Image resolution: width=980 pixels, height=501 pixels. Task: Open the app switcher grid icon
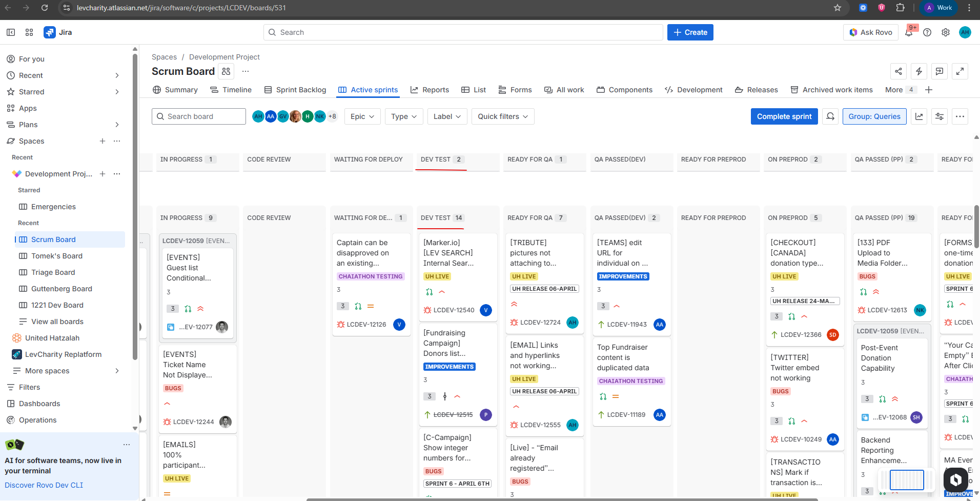29,32
